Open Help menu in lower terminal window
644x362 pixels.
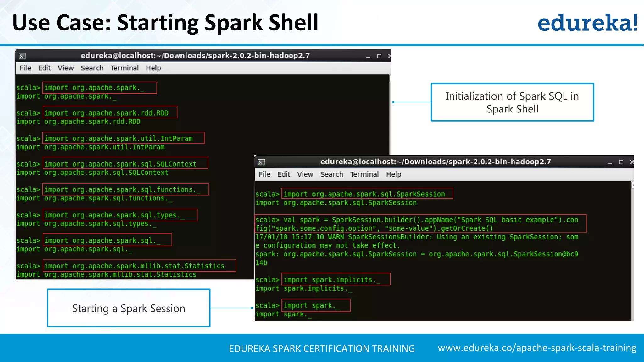click(x=394, y=174)
